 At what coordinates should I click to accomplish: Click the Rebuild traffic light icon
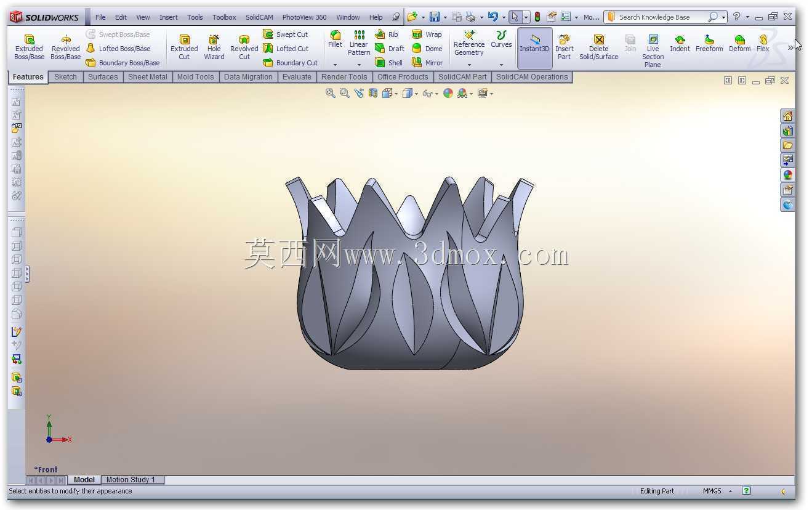pos(537,17)
